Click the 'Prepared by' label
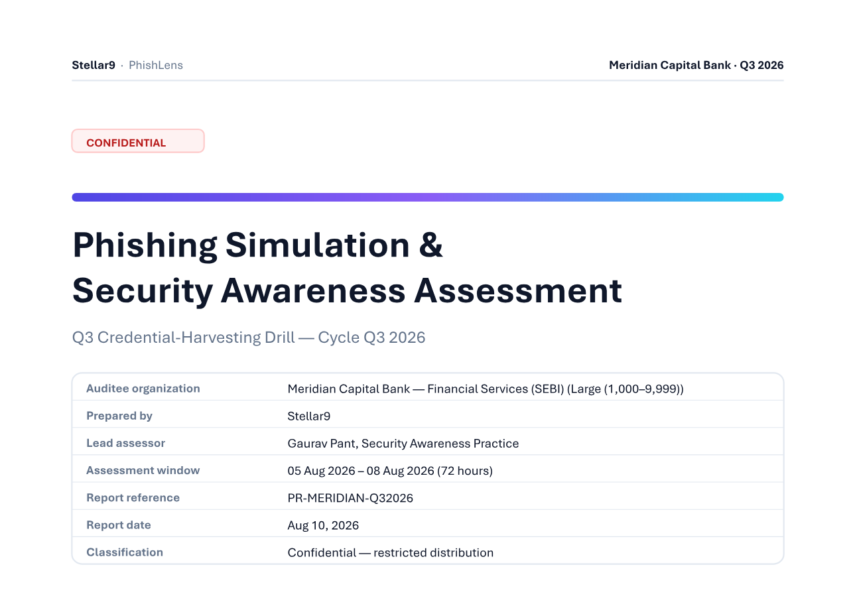Screen dimensions: 857x616 [119, 416]
